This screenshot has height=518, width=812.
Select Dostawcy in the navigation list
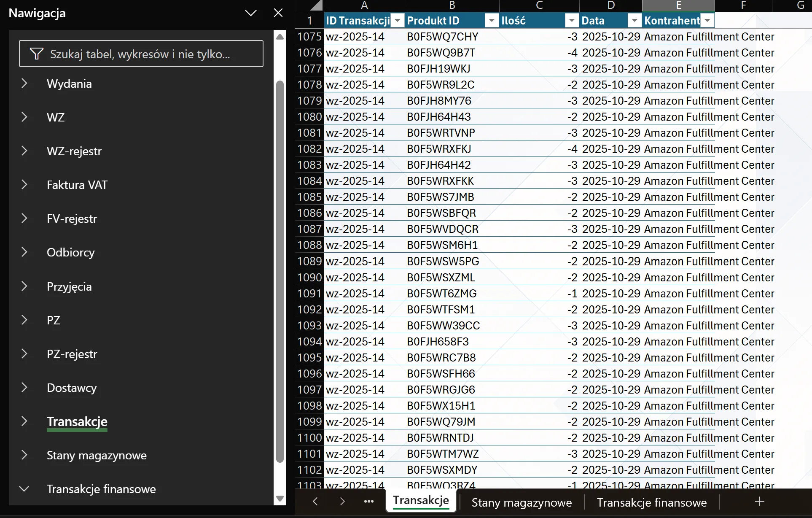click(x=72, y=388)
